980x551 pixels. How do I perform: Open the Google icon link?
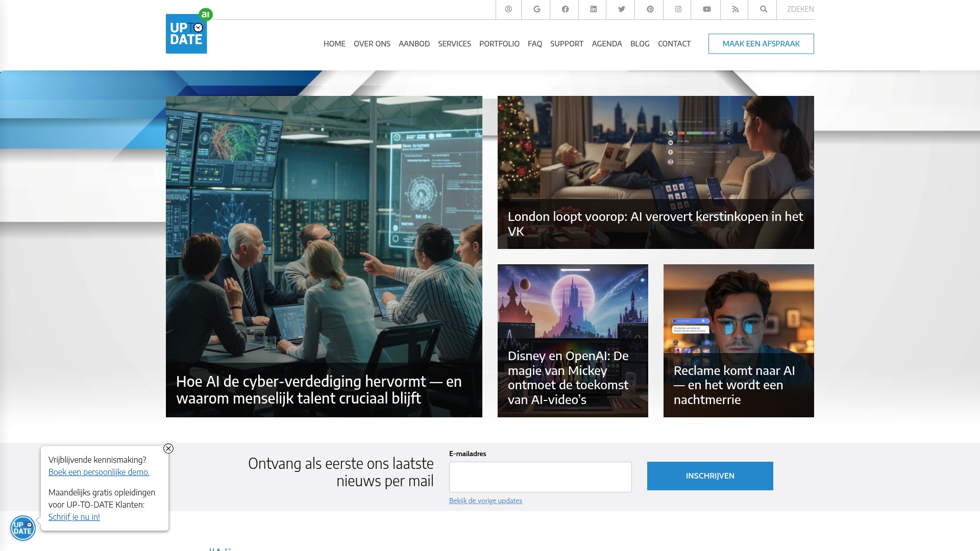[536, 9]
